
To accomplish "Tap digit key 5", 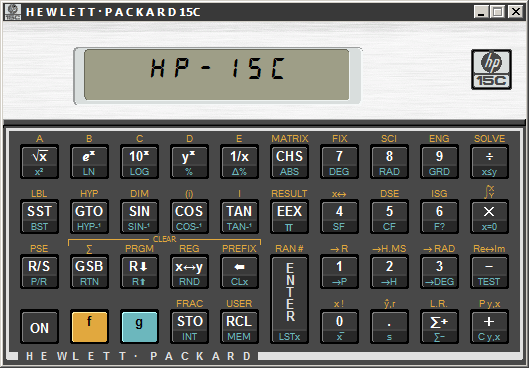I will (389, 217).
